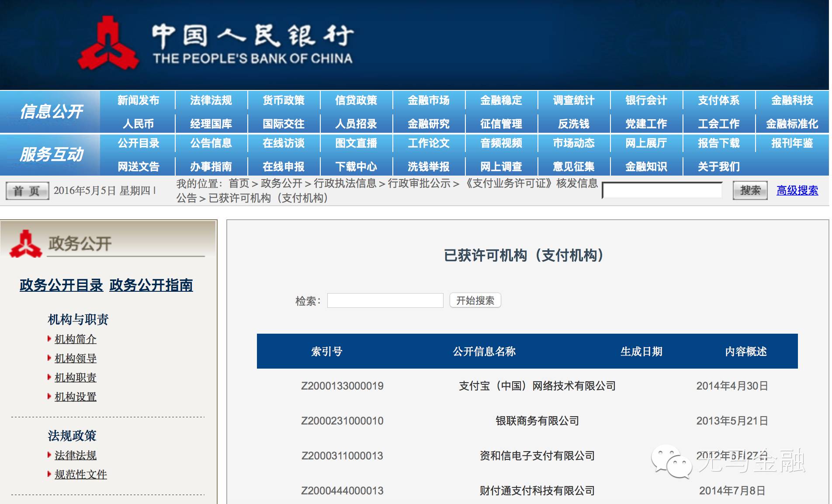This screenshot has height=504, width=832.
Task: Click the 检索 search input field
Action: point(385,300)
